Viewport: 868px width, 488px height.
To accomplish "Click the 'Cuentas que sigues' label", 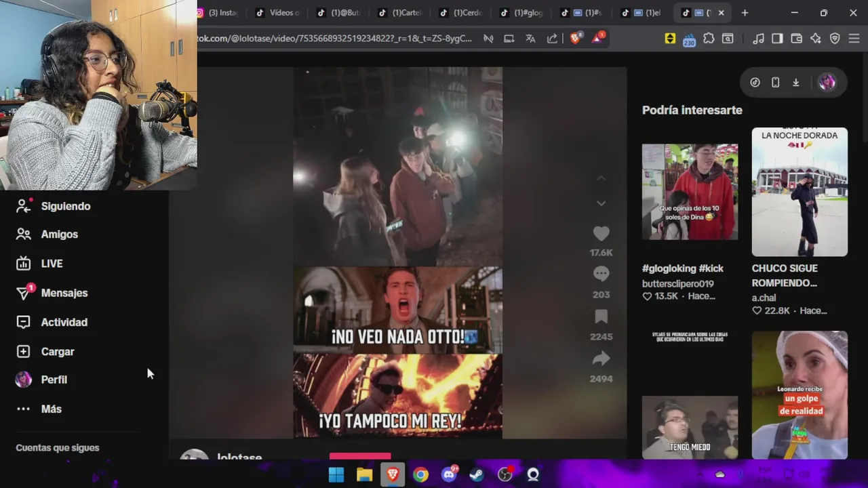I will tap(58, 448).
